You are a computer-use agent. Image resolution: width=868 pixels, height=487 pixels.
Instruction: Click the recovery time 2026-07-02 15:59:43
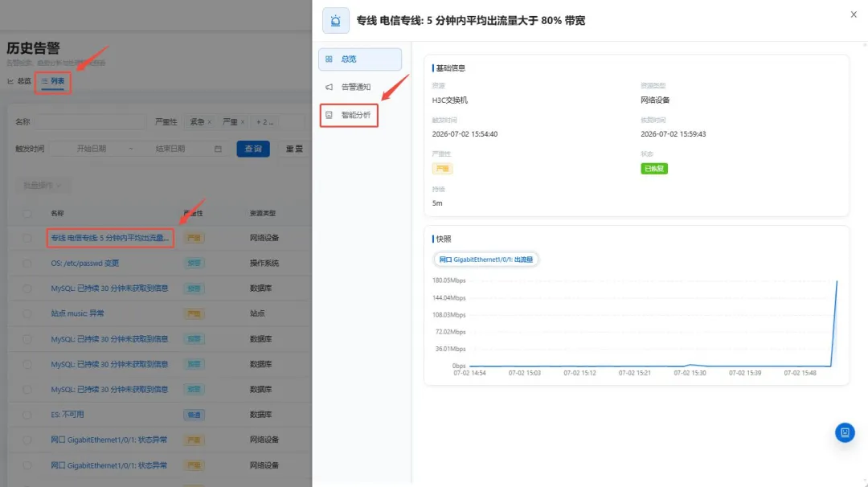coord(674,134)
